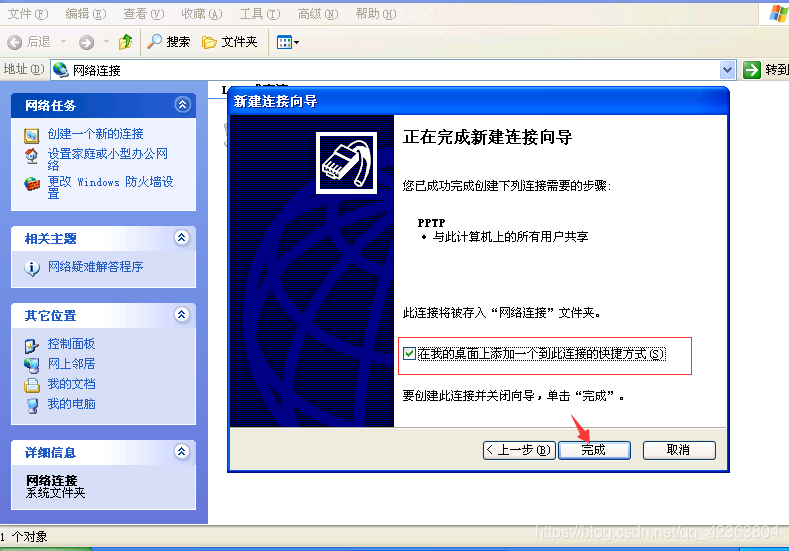Click the Control Panel icon

[x=32, y=345]
